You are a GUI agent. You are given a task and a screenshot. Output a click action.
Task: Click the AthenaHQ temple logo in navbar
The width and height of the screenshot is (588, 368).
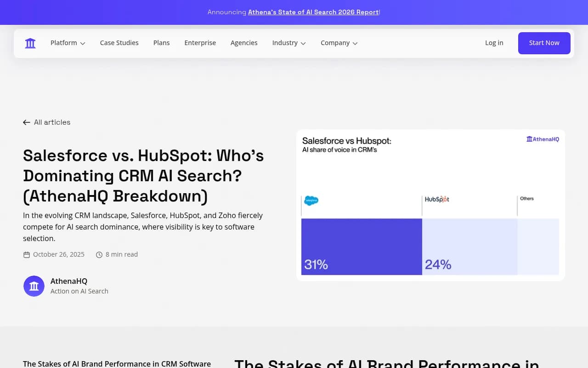[x=30, y=43]
